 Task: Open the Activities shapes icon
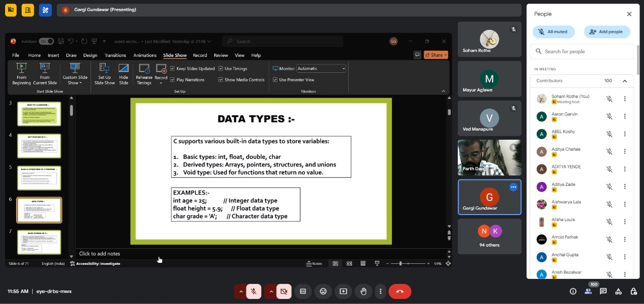coord(618,291)
